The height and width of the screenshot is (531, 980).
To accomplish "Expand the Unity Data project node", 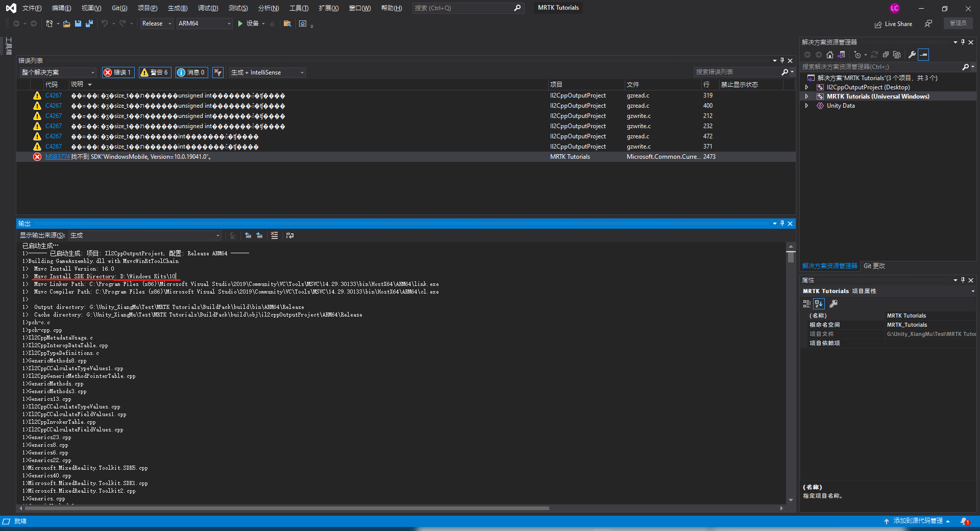I will point(807,106).
